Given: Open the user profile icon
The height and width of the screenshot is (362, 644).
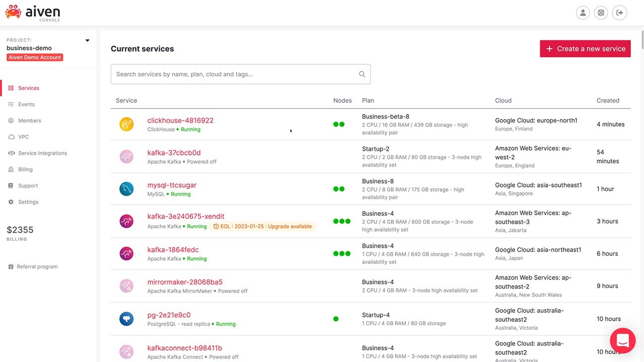Looking at the screenshot, I should (583, 13).
